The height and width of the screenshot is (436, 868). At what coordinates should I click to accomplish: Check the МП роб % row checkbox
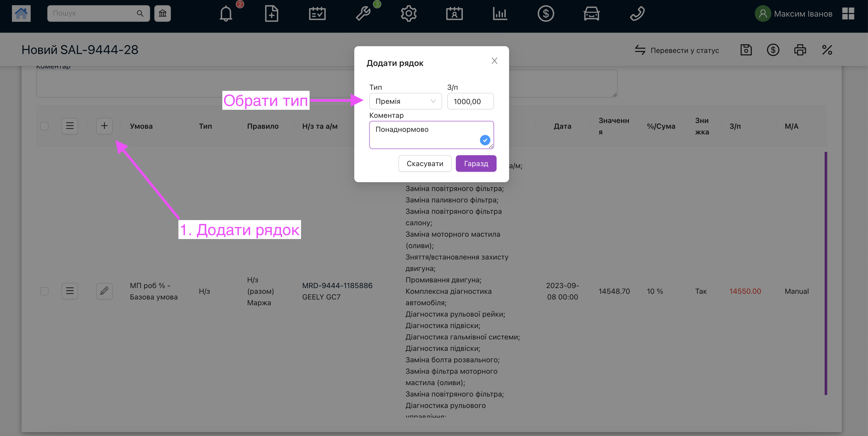44,291
